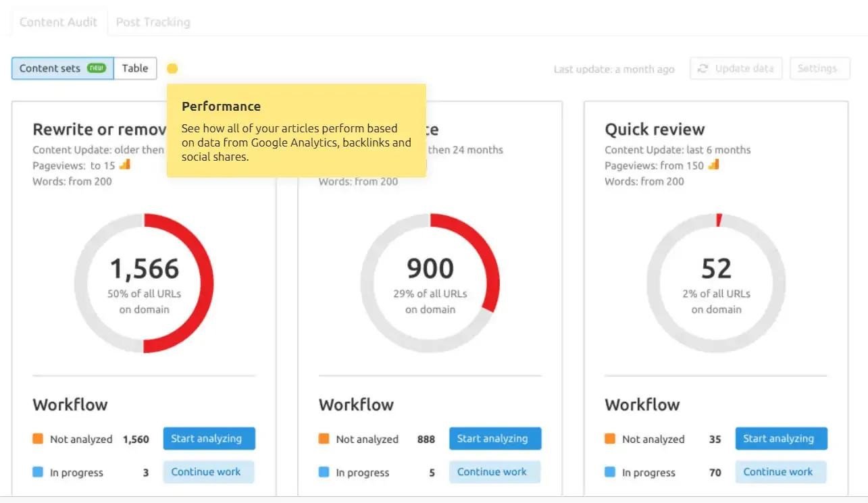Click the Google Analytics icon in Rewrite card
This screenshot has width=868, height=503.
click(124, 165)
